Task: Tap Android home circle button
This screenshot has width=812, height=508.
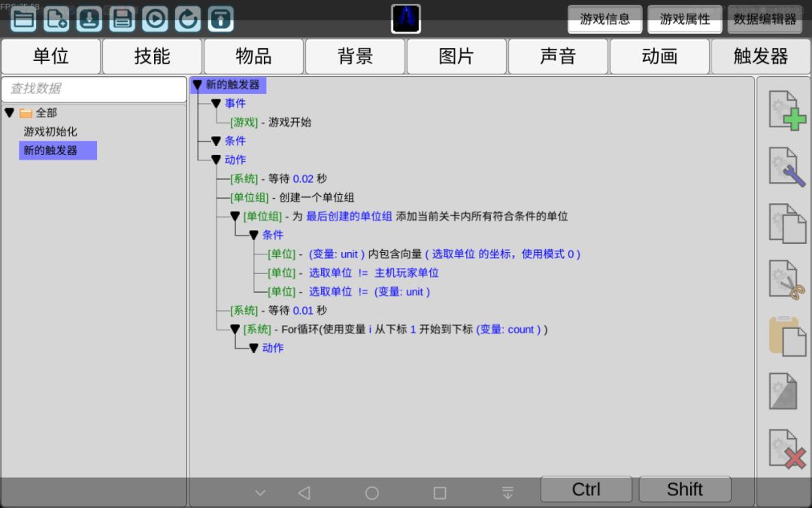Action: click(372, 493)
